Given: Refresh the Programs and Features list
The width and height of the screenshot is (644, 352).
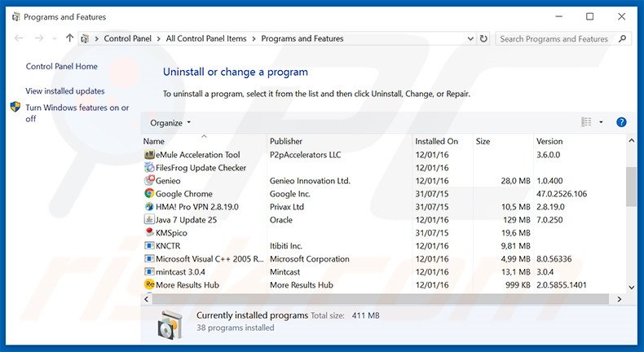Looking at the screenshot, I should pos(484,38).
